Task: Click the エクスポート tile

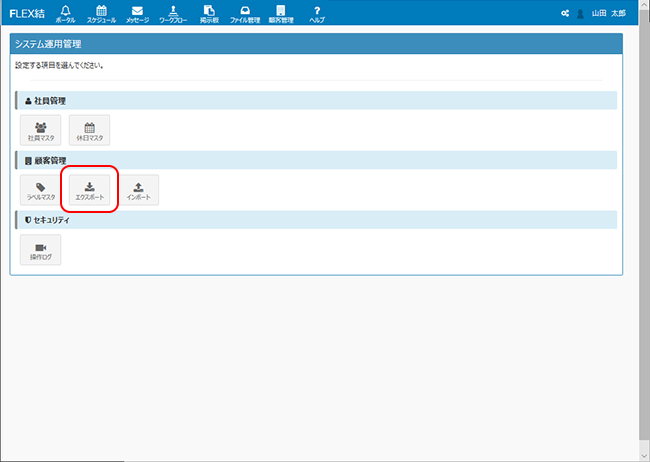Action: 90,190
